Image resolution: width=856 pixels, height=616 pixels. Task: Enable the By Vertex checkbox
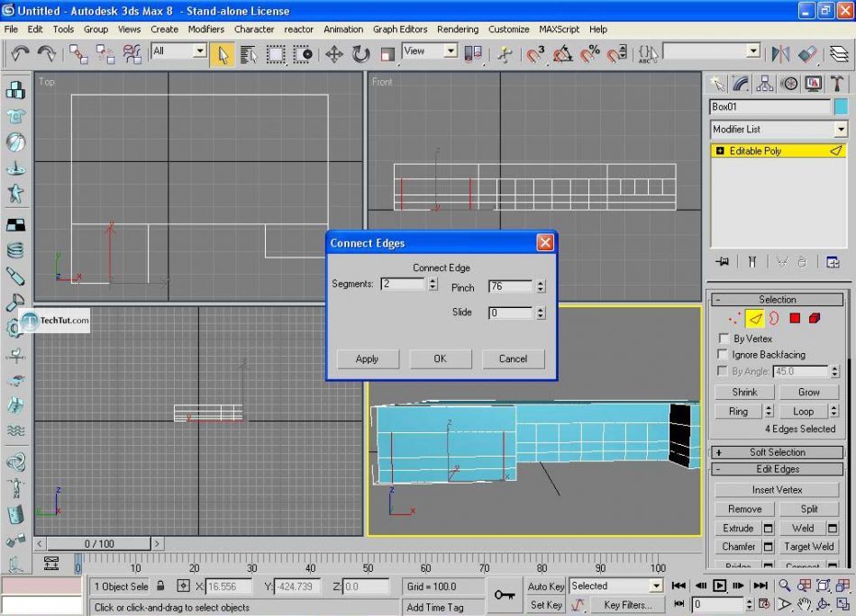tap(724, 339)
